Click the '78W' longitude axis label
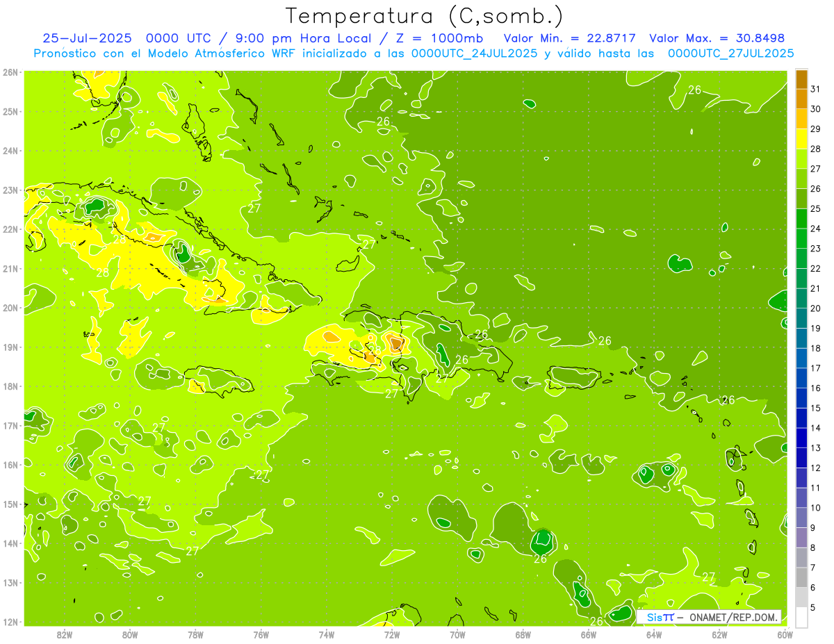The width and height of the screenshot is (834, 644). [195, 635]
